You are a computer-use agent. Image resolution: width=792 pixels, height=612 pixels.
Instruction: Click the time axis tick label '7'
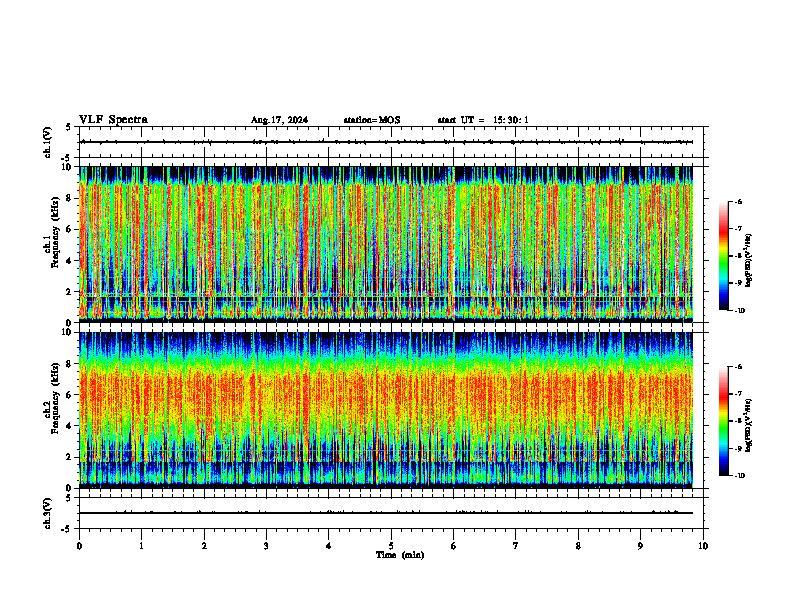click(516, 546)
